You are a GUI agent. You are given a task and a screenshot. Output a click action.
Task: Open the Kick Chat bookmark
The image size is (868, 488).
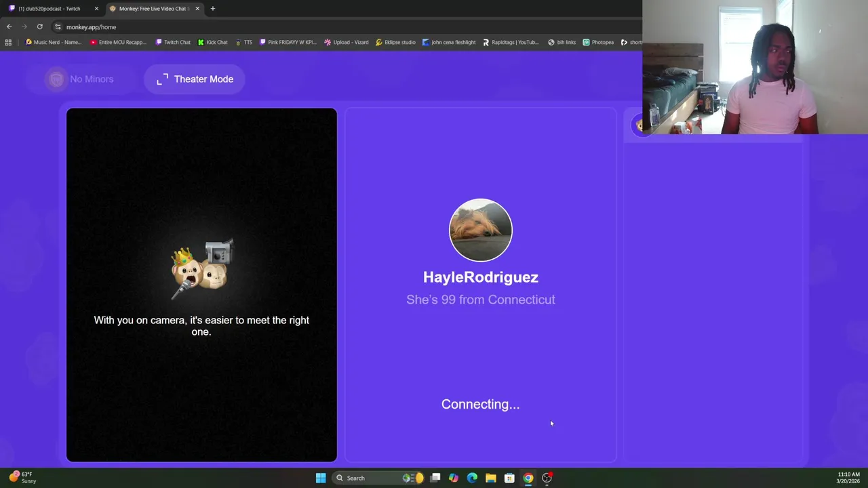[x=212, y=42]
